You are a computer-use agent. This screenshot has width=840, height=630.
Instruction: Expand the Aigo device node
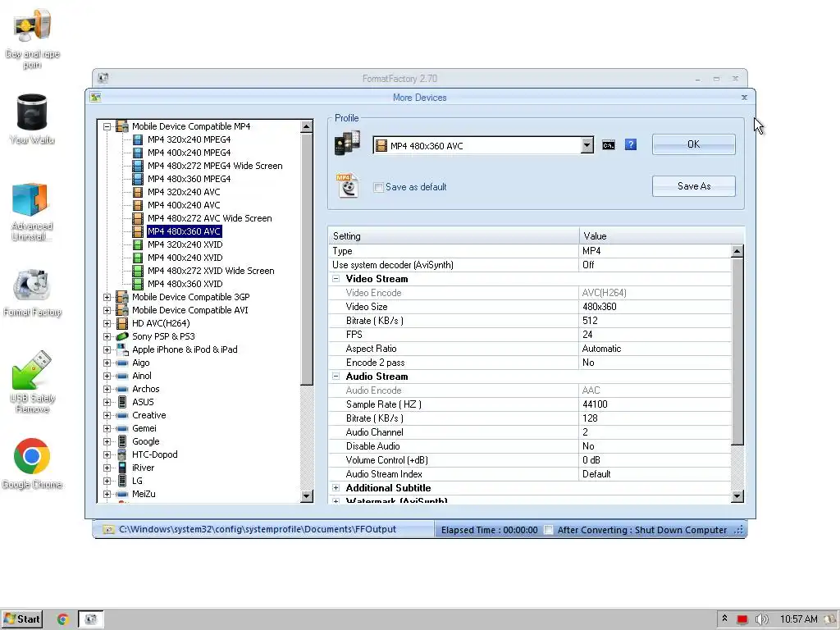click(x=107, y=363)
